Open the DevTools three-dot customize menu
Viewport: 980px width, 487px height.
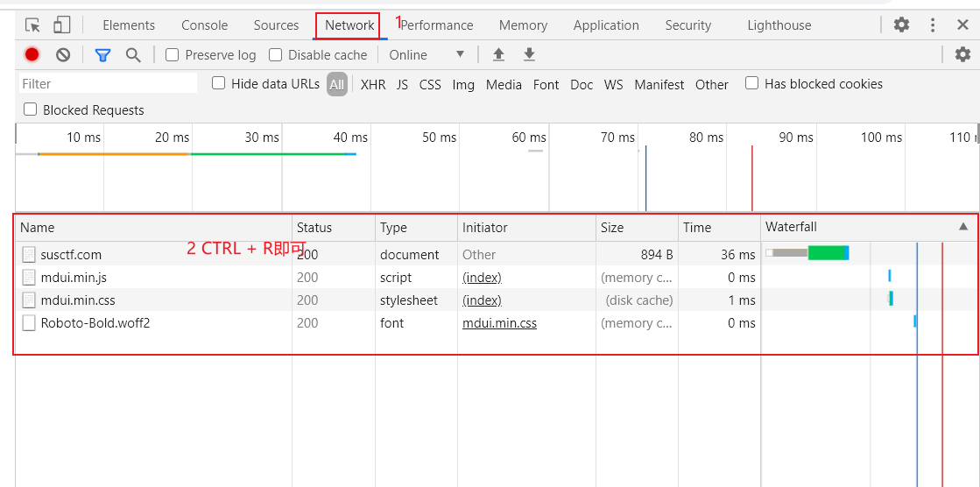(933, 25)
